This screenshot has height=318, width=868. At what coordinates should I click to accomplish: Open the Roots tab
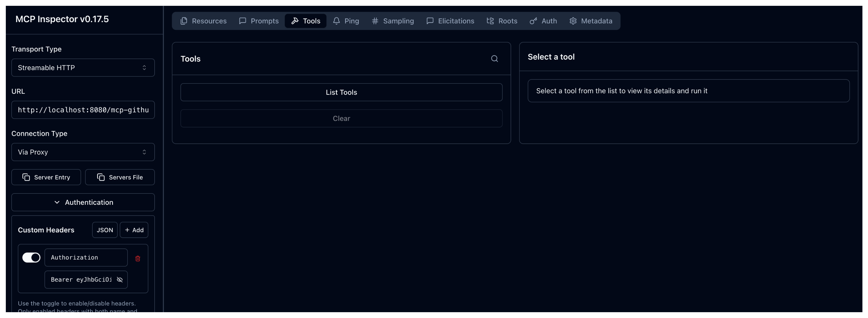tap(502, 21)
